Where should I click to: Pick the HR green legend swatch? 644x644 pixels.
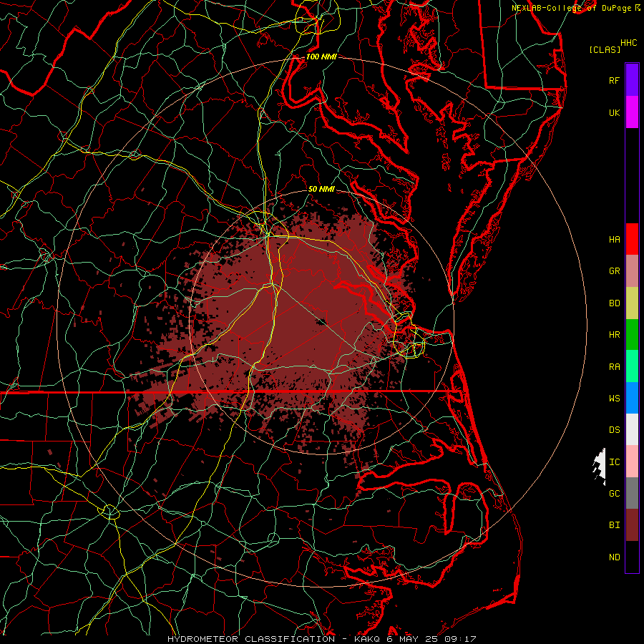[632, 335]
